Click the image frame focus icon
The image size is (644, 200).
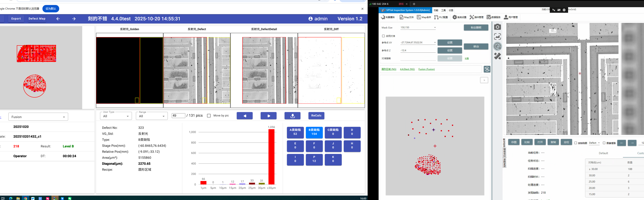tap(498, 36)
